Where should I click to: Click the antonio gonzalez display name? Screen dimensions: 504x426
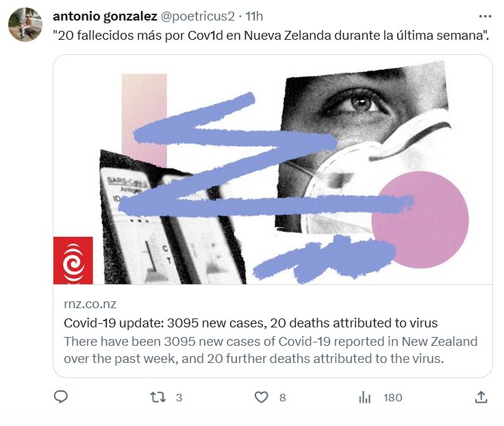[105, 16]
